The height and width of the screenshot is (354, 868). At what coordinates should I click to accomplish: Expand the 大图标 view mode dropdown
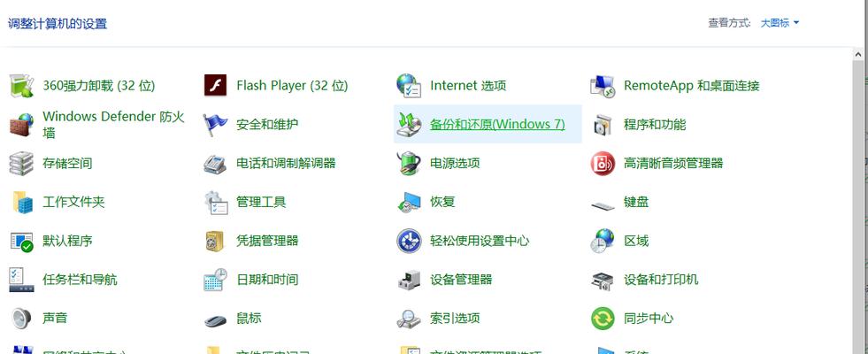pos(780,23)
